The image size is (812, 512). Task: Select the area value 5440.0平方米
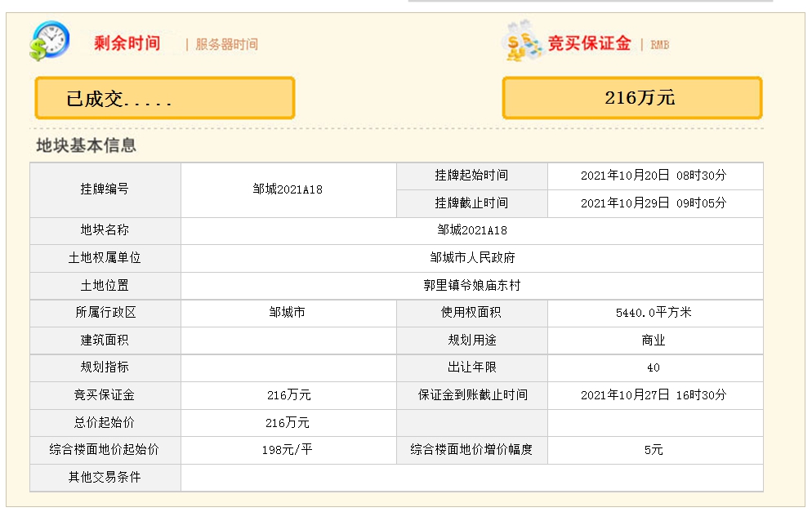tap(654, 313)
